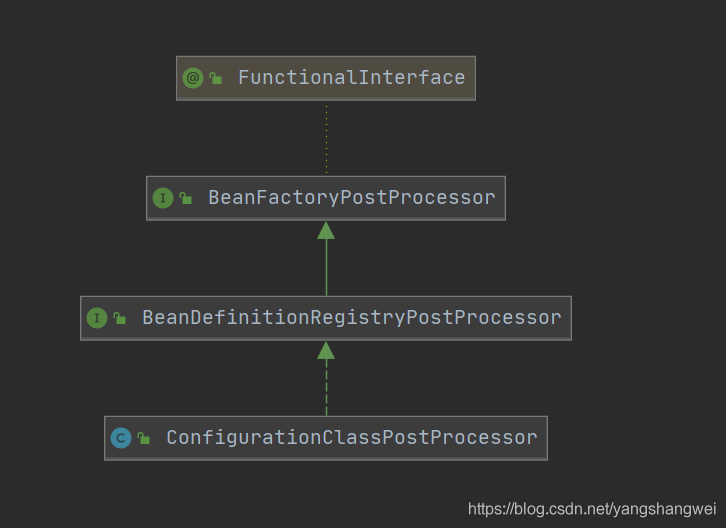Click the arrowhead pointing into BeanDefinitionRegistryPostProcessor

click(x=326, y=350)
